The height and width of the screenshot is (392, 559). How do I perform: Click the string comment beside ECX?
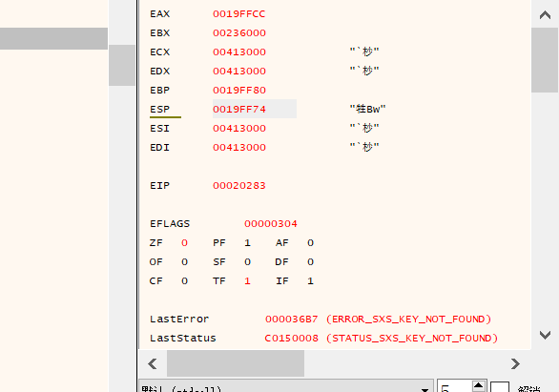pos(364,52)
